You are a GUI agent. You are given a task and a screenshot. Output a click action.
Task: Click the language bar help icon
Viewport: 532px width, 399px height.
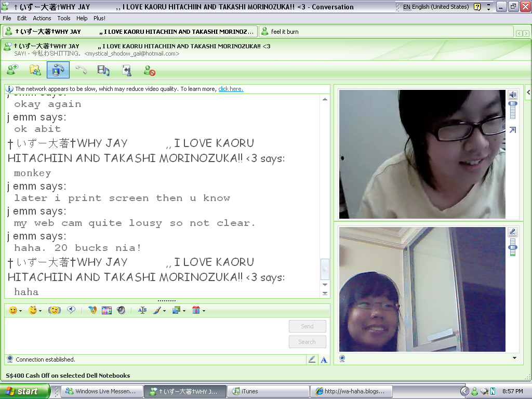tap(477, 7)
